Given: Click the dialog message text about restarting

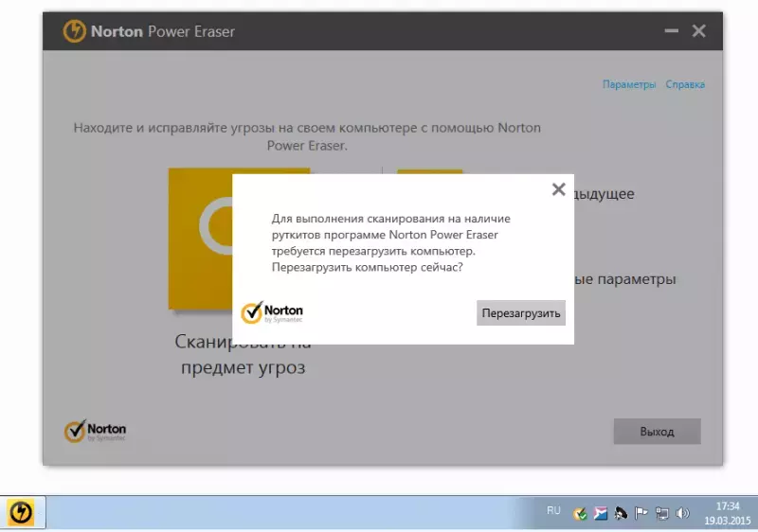Looking at the screenshot, I should 391,243.
